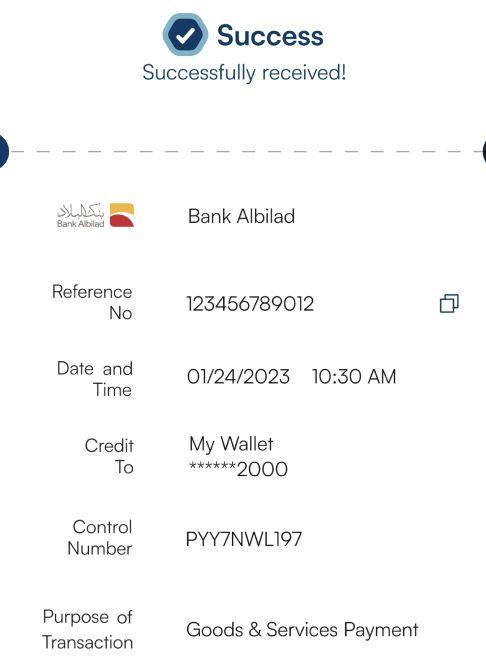
Task: Select reference number 123456789012
Action: [250, 304]
